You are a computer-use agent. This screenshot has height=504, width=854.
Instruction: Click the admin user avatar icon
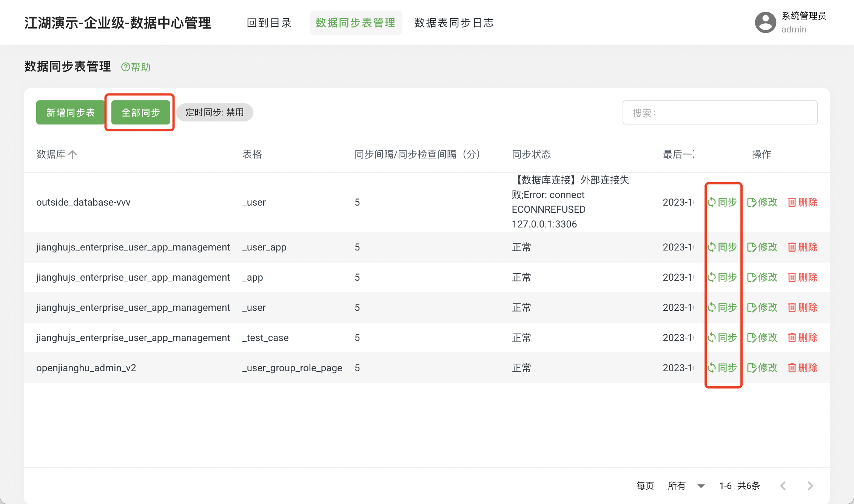765,23
